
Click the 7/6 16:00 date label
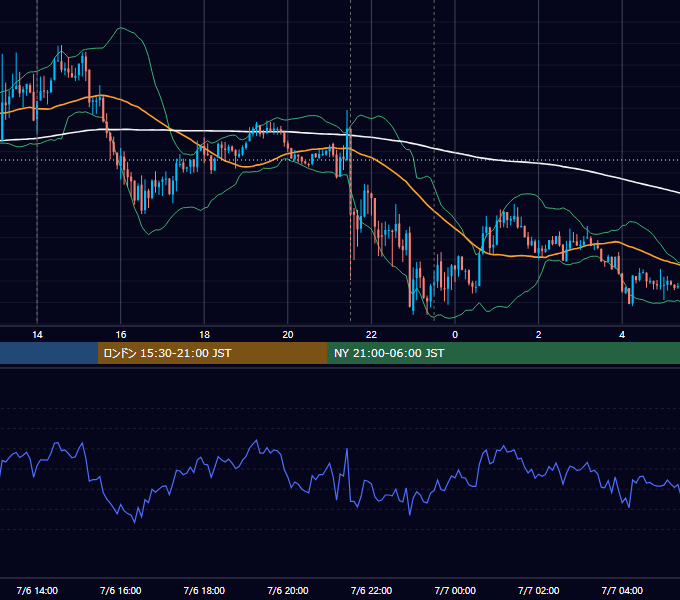click(x=121, y=590)
